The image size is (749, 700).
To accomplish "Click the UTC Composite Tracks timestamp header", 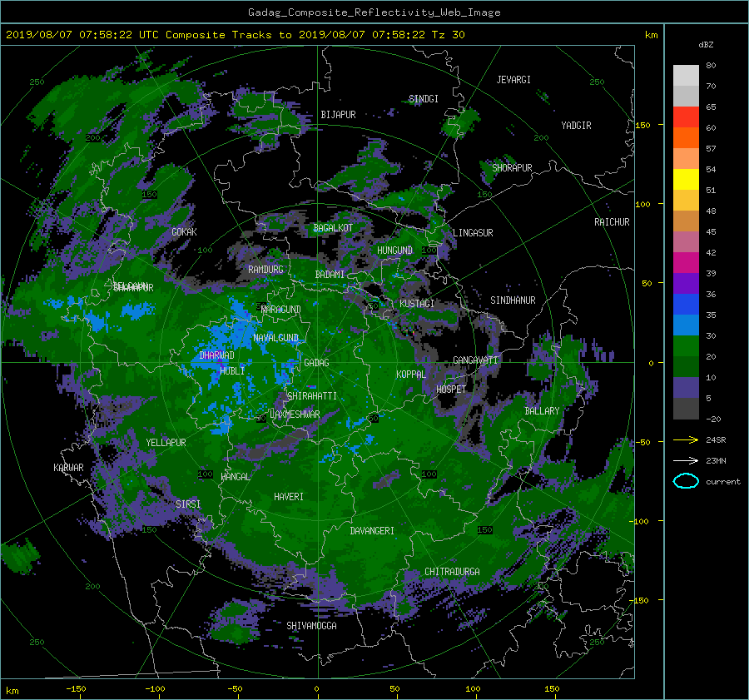I will tap(235, 35).
